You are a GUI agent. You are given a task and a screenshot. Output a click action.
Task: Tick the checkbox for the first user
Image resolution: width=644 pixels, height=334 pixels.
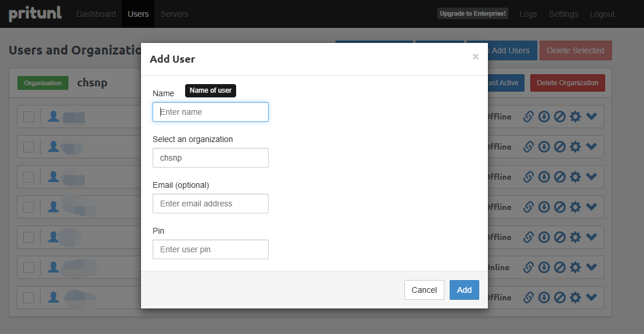click(x=28, y=117)
